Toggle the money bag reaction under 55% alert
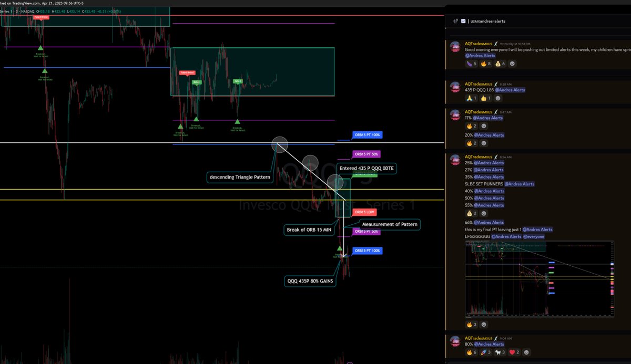The height and width of the screenshot is (364, 631). 471,214
